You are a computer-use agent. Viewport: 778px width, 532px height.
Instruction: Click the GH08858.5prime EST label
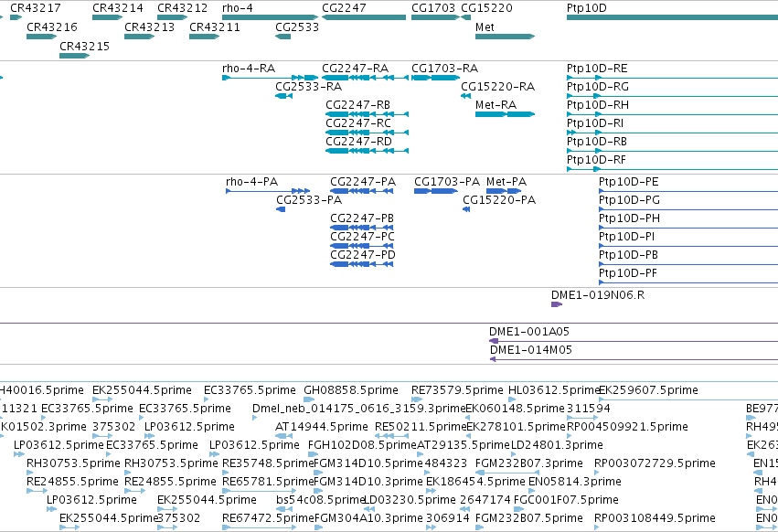(x=351, y=390)
